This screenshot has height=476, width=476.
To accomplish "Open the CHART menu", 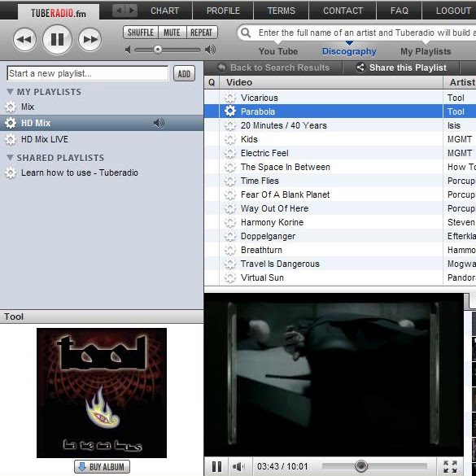I will pyautogui.click(x=165, y=11).
